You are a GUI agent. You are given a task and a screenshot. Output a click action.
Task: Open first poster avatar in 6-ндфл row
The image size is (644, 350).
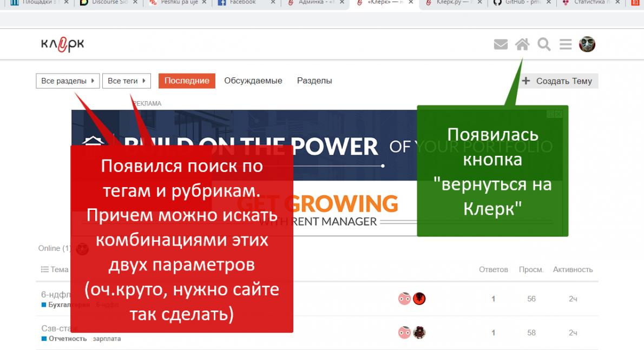coord(405,299)
